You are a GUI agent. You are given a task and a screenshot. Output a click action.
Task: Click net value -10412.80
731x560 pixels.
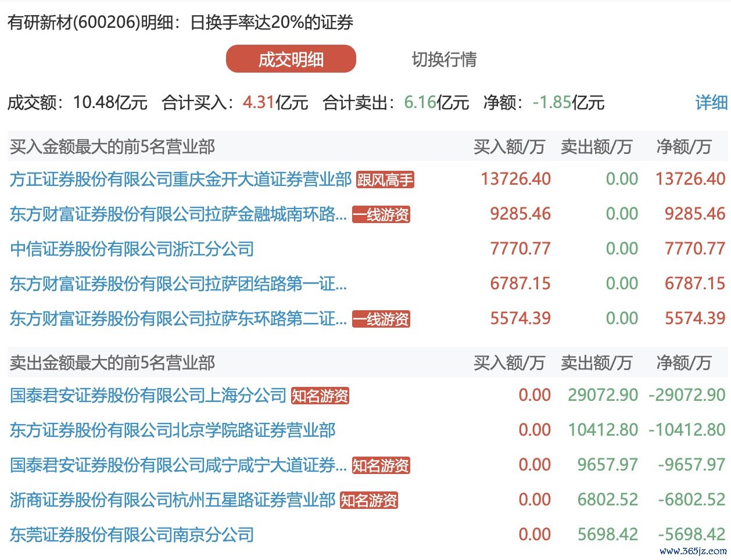[687, 430]
